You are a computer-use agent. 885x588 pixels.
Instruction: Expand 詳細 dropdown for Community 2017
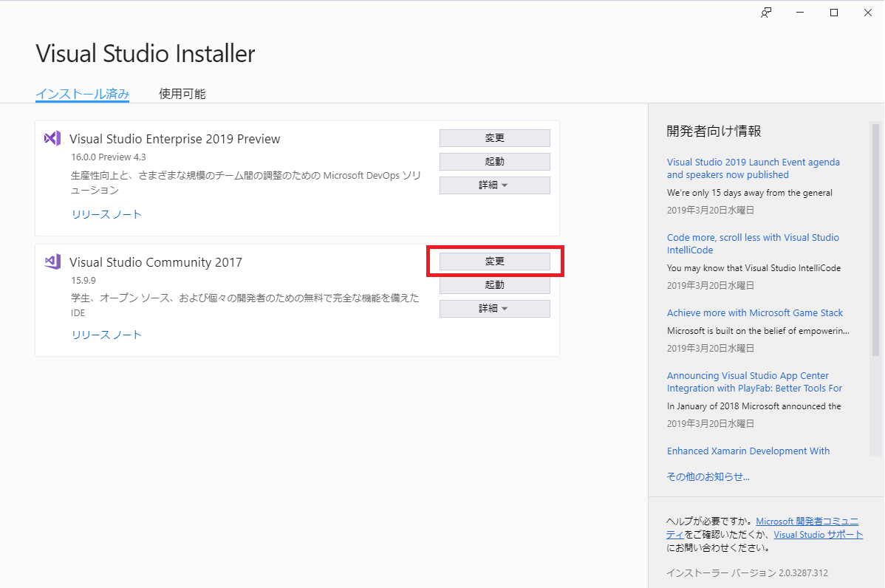[494, 309]
